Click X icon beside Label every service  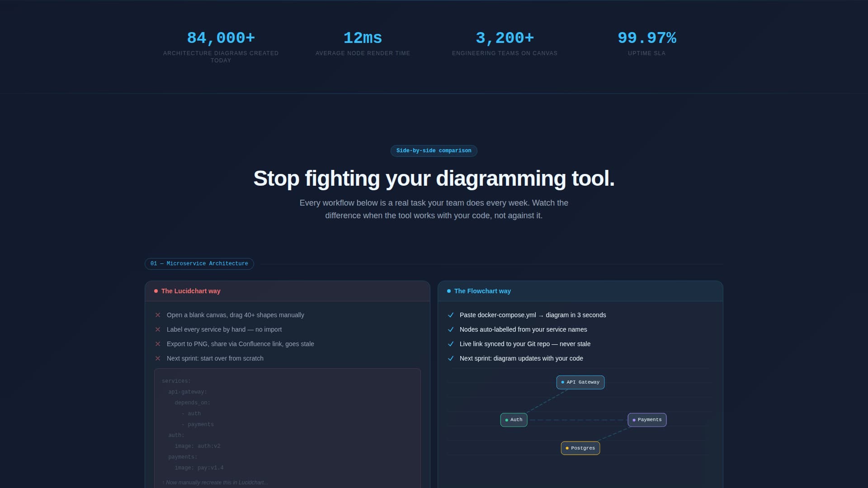tap(158, 329)
